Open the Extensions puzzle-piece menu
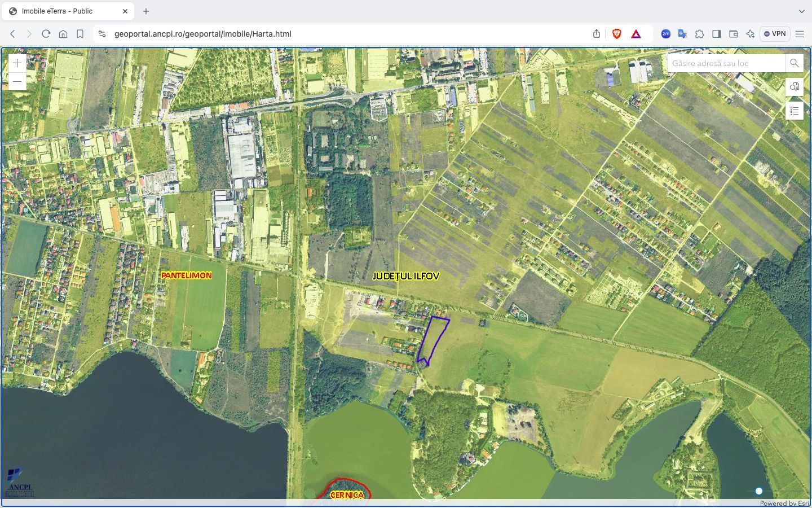This screenshot has height=508, width=812. pyautogui.click(x=700, y=34)
